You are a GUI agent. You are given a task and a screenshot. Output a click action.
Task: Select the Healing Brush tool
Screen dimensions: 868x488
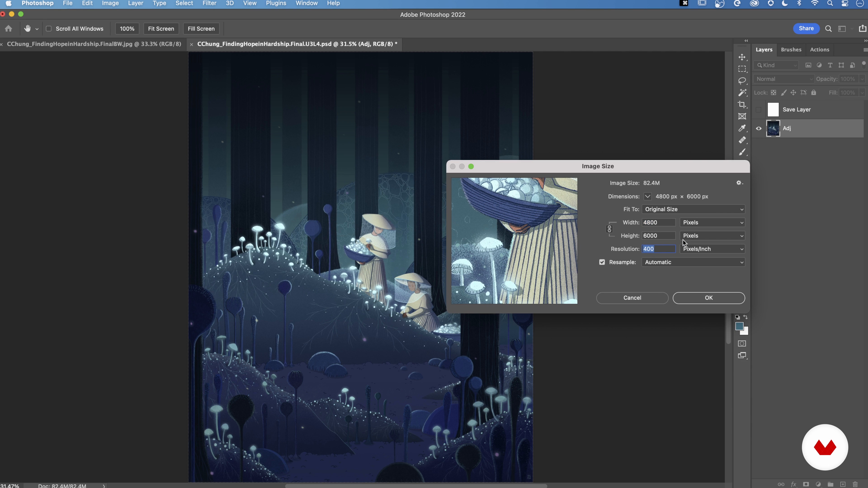(x=742, y=140)
